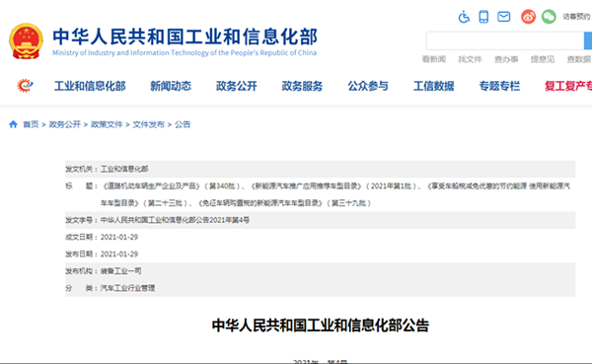
Task: Go to 文件发布 in breadcrumb
Action: (148, 124)
